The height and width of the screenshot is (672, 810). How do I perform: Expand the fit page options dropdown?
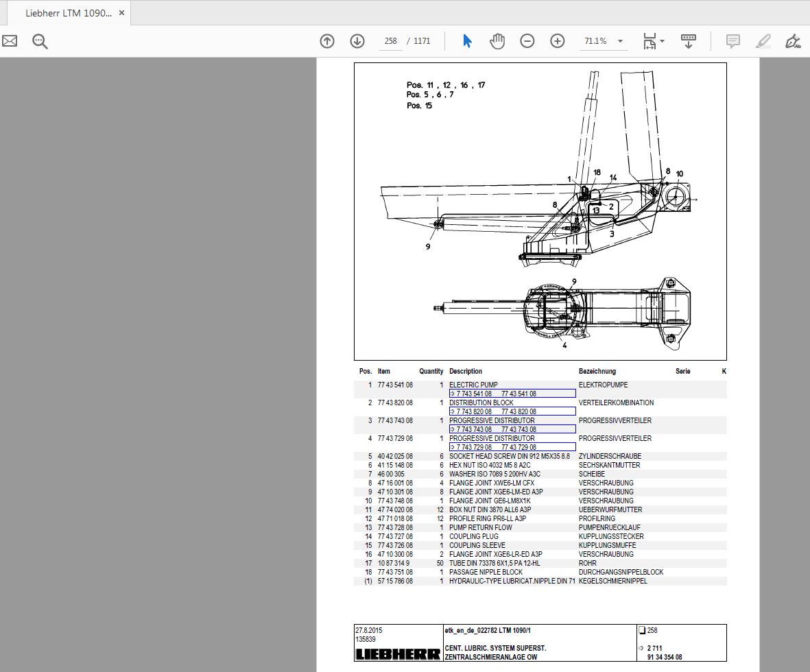tap(654, 41)
